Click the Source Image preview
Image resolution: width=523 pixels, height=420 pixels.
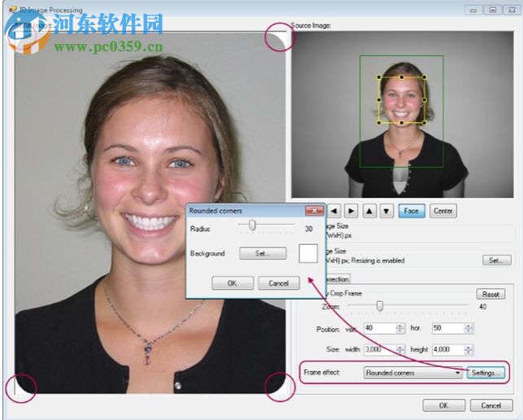coord(403,114)
